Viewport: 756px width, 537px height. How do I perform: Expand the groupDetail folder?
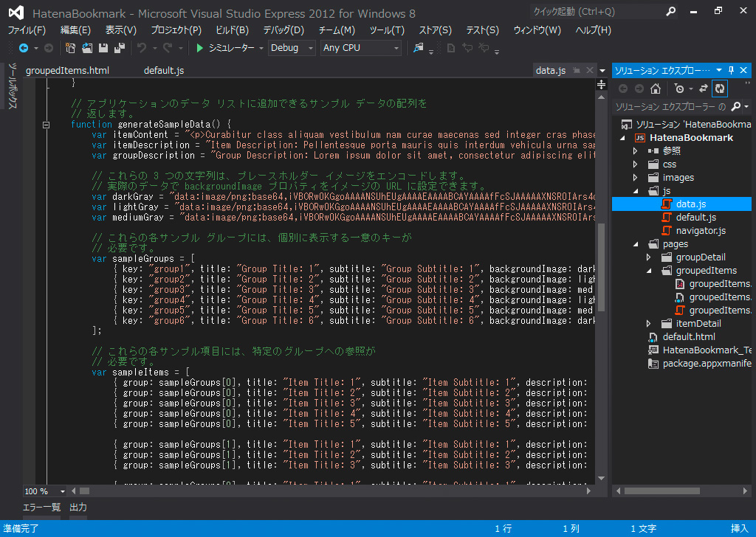tap(649, 257)
